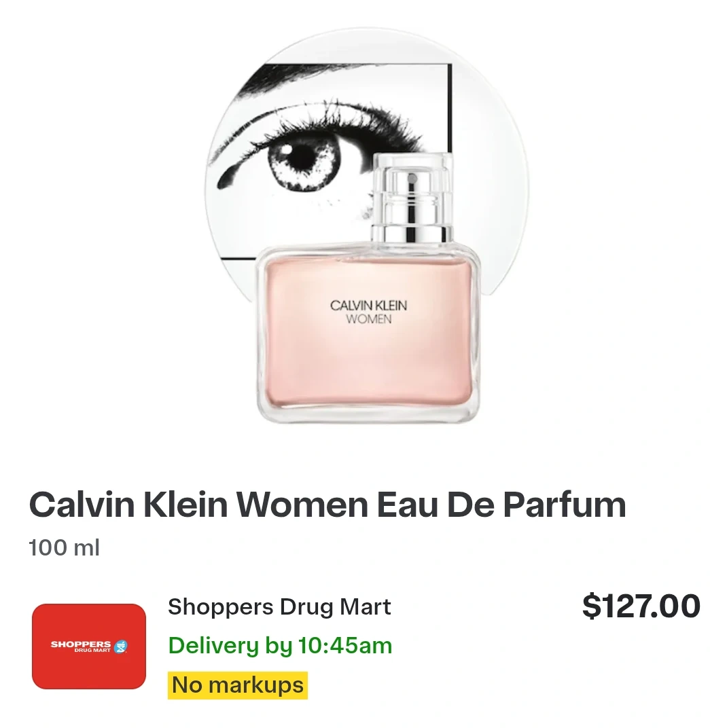Click the blue pharmacy emblem in the logo
710x728 pixels.
121,647
